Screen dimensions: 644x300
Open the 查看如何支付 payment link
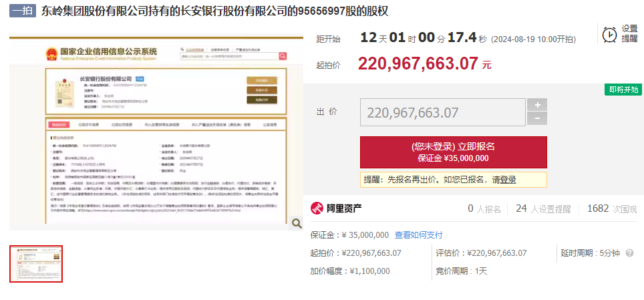418,235
